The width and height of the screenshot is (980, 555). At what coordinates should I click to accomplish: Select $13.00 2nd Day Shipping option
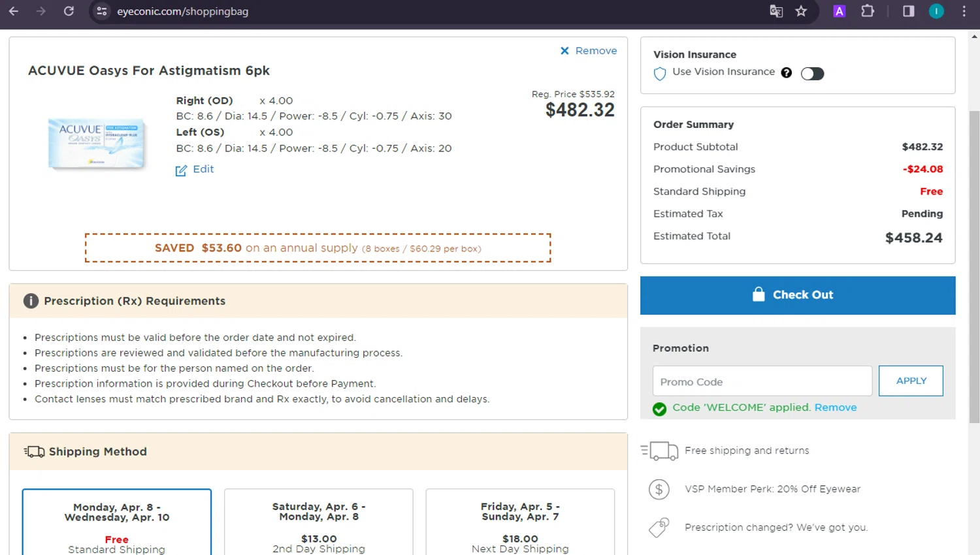(x=319, y=522)
